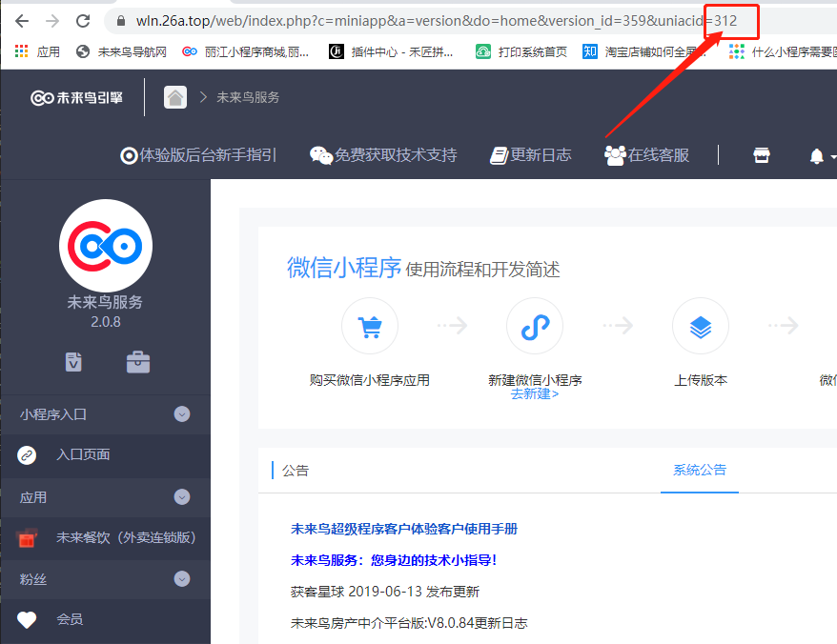Viewport: 837px width, 644px height.
Task: Click link icon for 新建微信小程序
Action: click(x=535, y=326)
